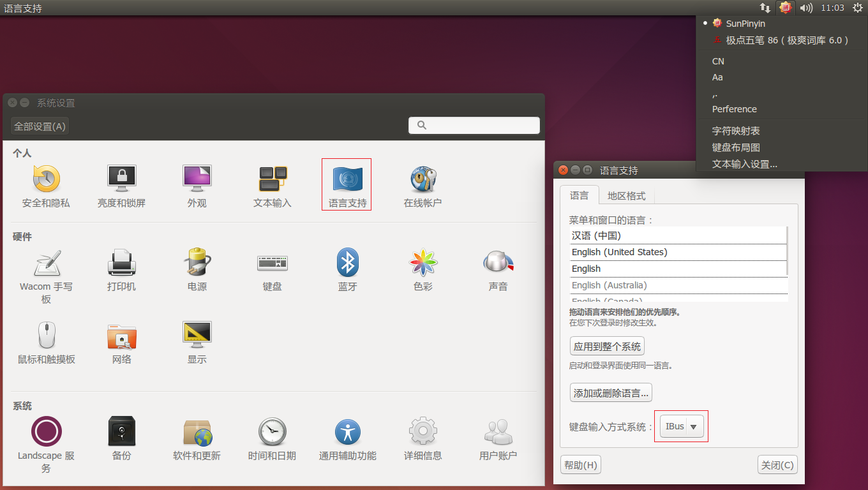Open Brightness & Lock (亮度和锁屏) settings
This screenshot has height=490, width=868.
121,186
